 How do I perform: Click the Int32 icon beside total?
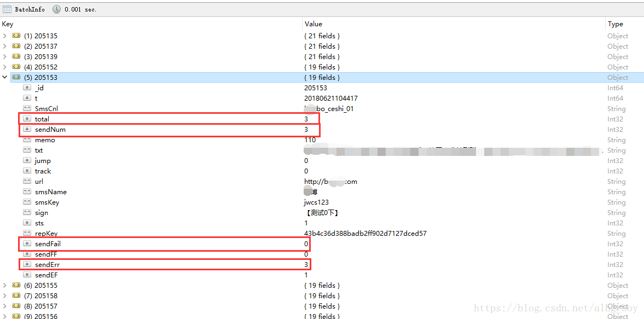point(27,119)
